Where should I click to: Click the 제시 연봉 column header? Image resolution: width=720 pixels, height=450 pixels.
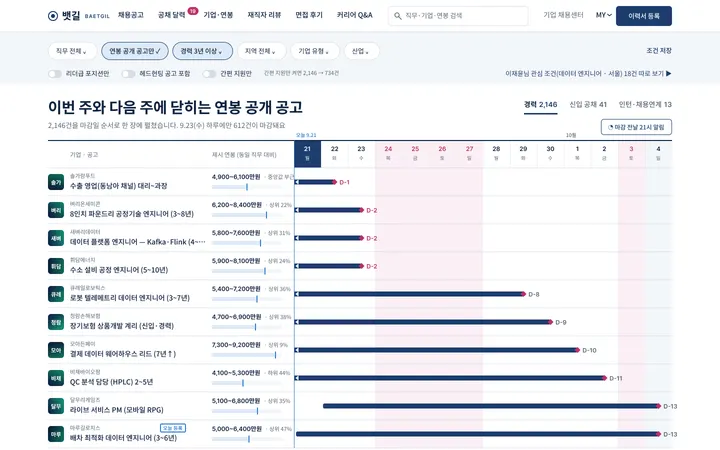pos(244,155)
